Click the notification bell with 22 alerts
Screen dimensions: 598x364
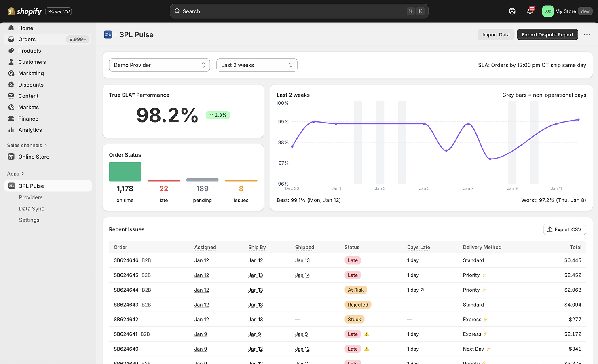point(530,11)
